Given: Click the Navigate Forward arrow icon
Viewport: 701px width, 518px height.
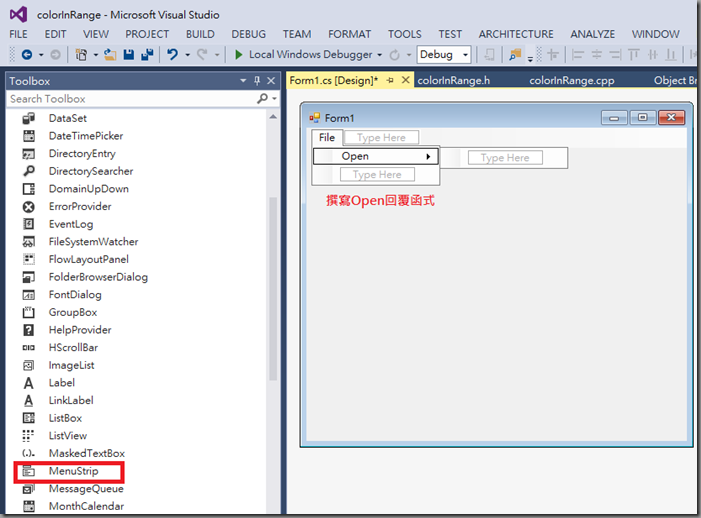Looking at the screenshot, I should pos(55,55).
